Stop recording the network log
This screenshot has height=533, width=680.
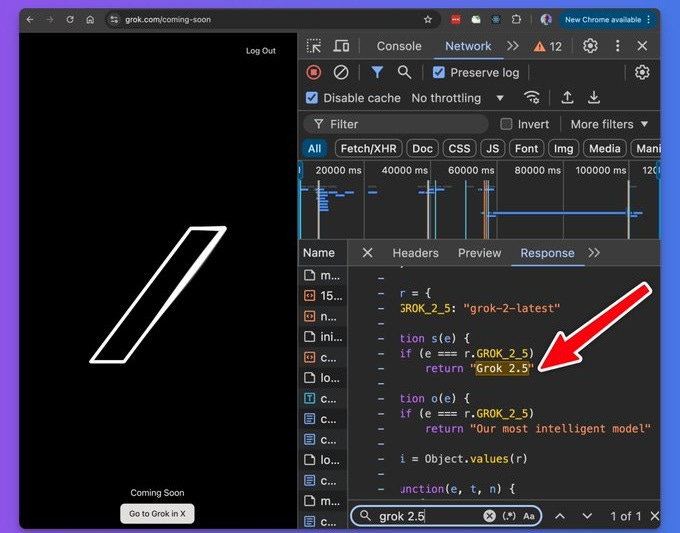pos(314,72)
